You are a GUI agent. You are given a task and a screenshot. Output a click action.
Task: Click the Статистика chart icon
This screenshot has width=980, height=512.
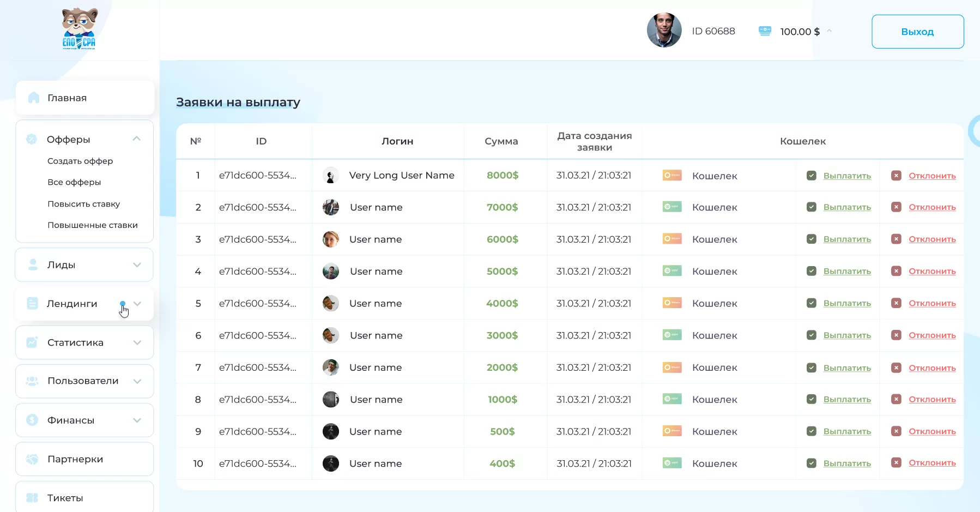coord(32,342)
